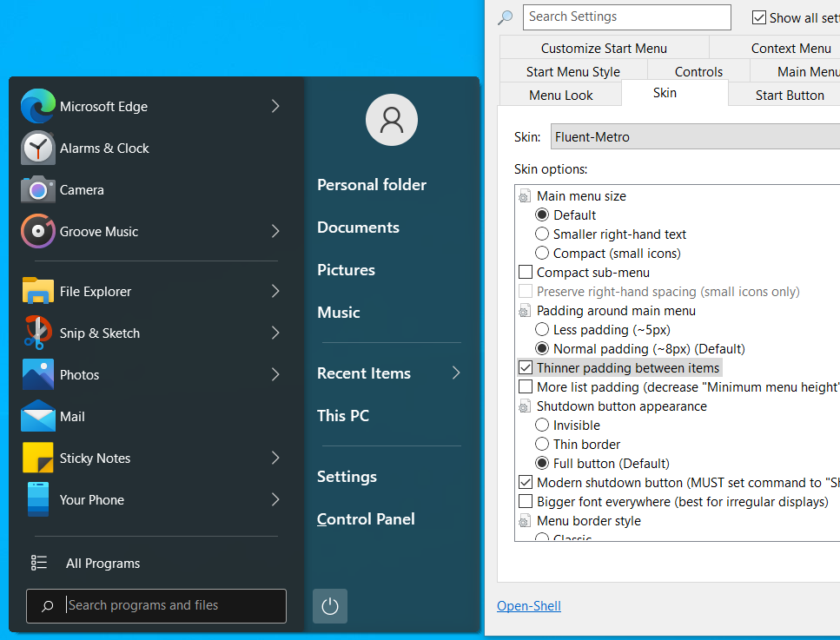Launch Sticky Notes icon

38,458
